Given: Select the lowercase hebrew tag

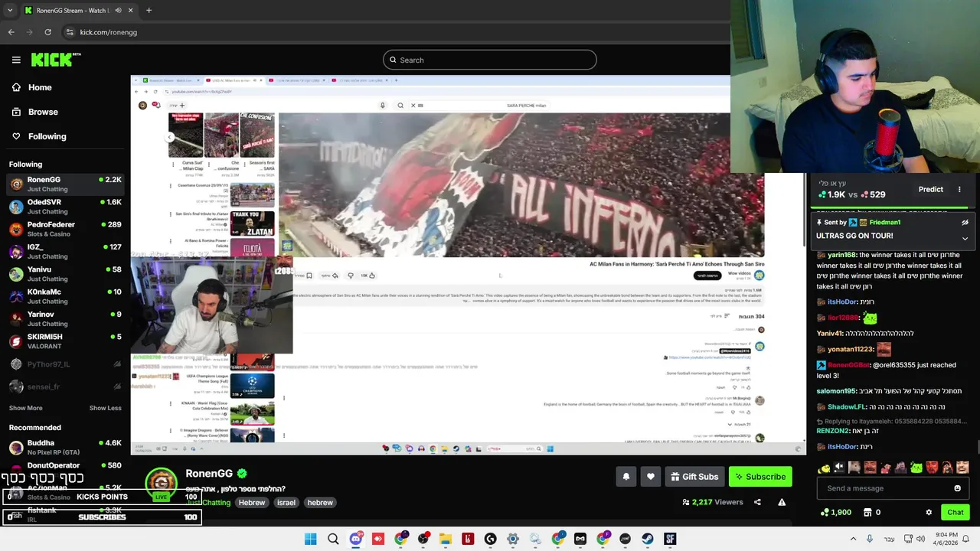Looking at the screenshot, I should click(x=320, y=503).
